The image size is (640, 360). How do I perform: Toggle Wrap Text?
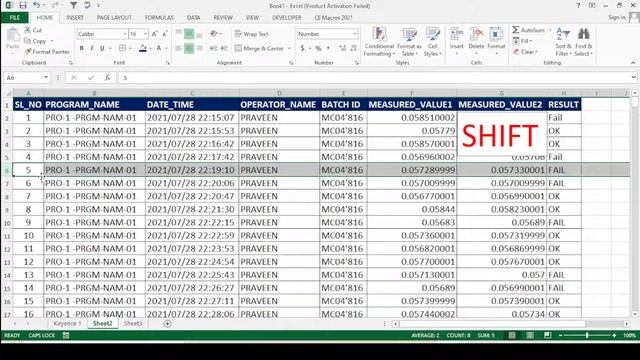tap(251, 34)
